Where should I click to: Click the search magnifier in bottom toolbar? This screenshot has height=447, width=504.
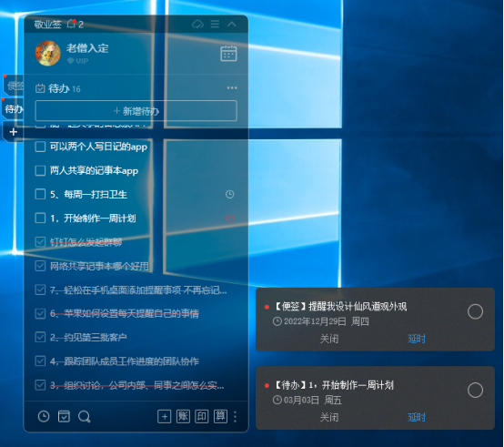coord(85,417)
